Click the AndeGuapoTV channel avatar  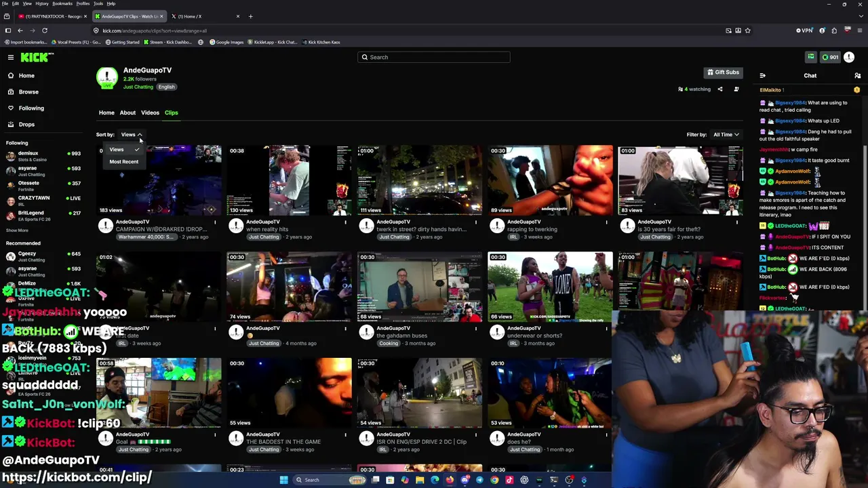[x=106, y=79]
